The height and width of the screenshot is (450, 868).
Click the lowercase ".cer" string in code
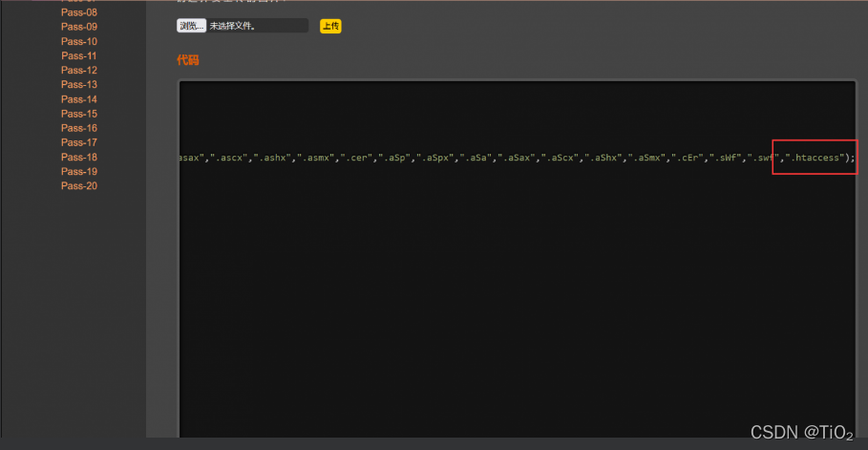tap(356, 158)
